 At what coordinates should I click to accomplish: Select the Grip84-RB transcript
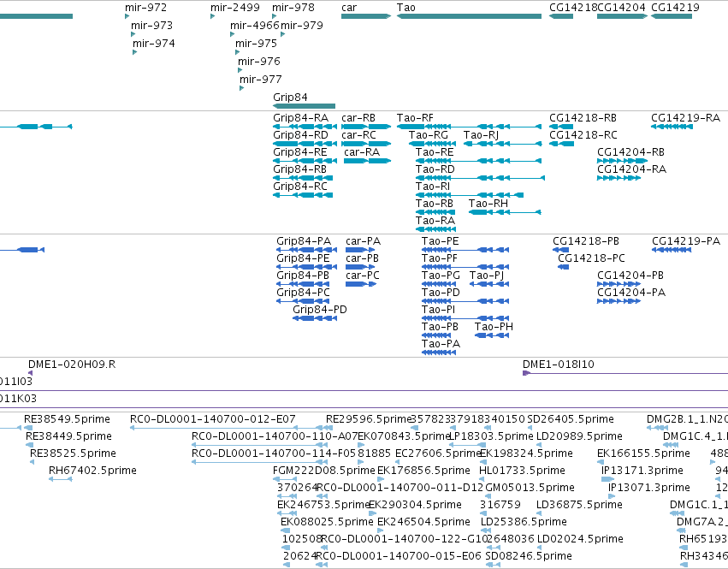coord(303,178)
